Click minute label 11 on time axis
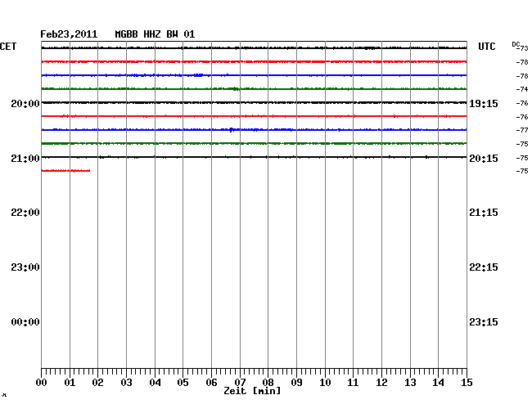This screenshot has height=404, width=532. 353,383
